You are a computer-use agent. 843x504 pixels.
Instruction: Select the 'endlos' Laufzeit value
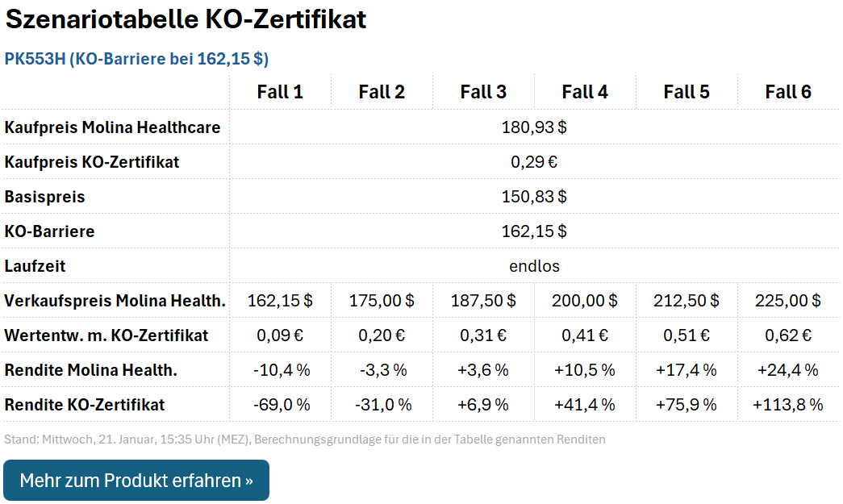click(x=534, y=266)
